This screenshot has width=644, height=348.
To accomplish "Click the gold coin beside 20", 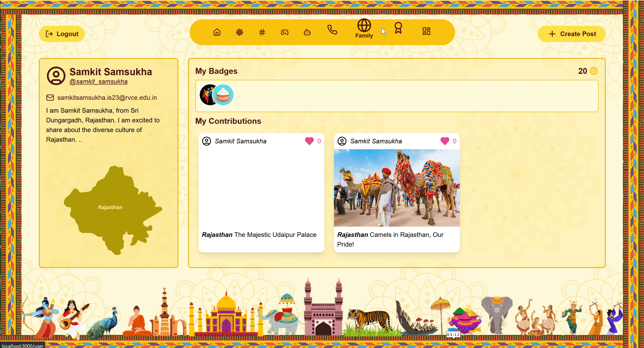I will pos(594,71).
